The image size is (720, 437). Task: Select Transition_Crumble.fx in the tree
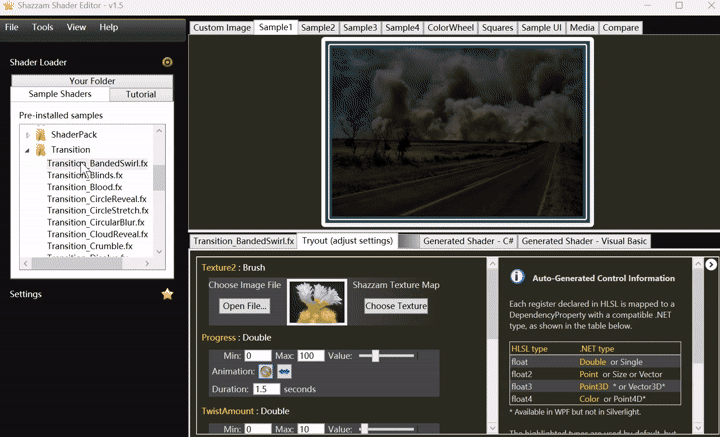(90, 246)
